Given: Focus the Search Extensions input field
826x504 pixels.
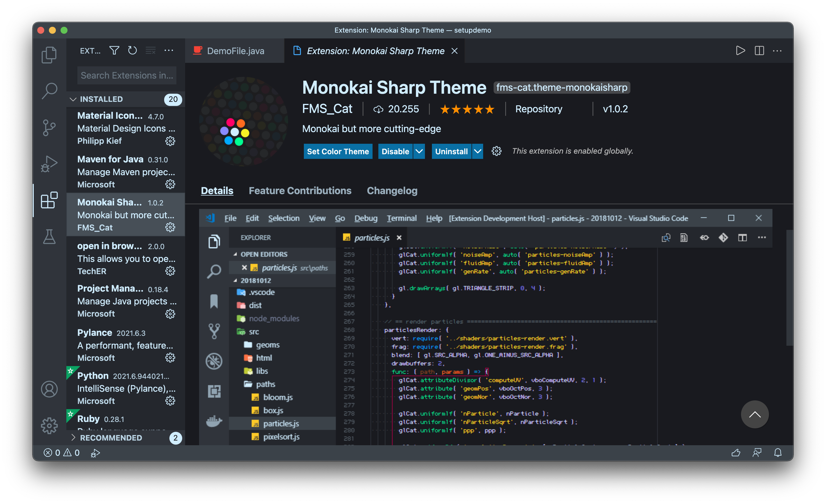Looking at the screenshot, I should tap(127, 75).
